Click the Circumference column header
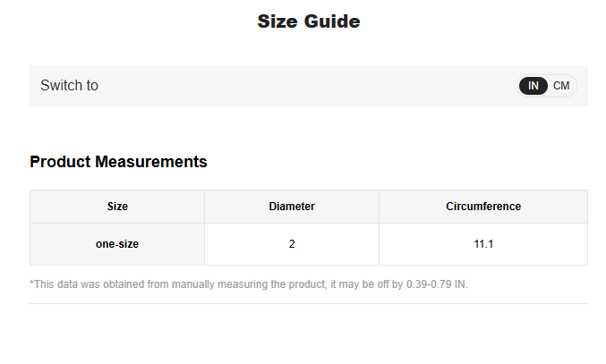 coord(483,207)
